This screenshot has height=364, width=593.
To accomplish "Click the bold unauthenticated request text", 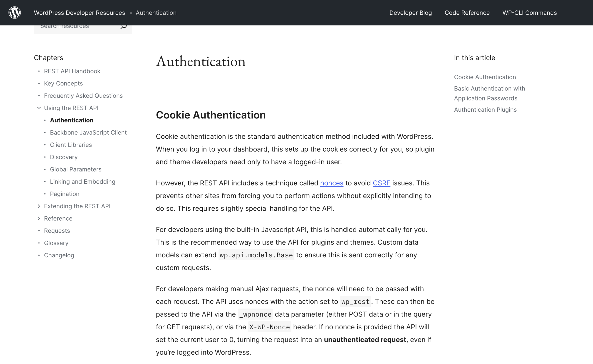I will pos(365,340).
